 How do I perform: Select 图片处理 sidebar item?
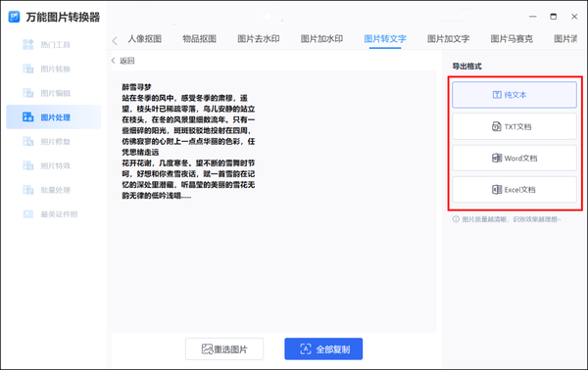click(54, 117)
